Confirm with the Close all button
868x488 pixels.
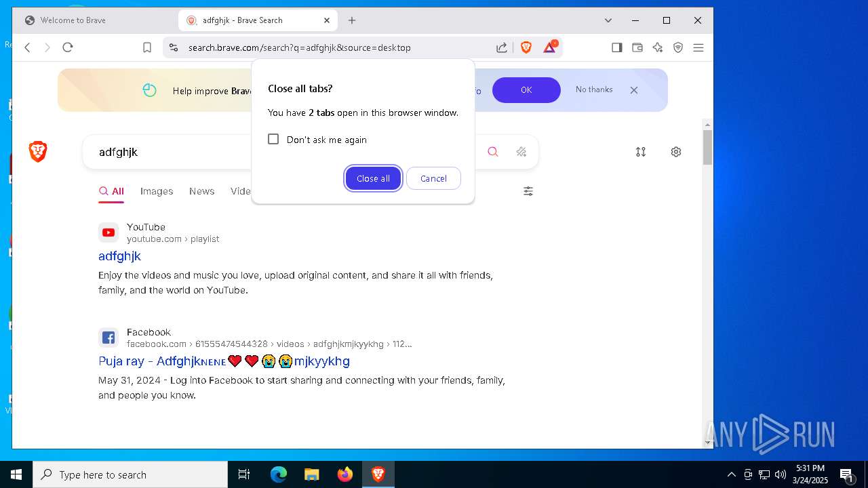tap(373, 178)
